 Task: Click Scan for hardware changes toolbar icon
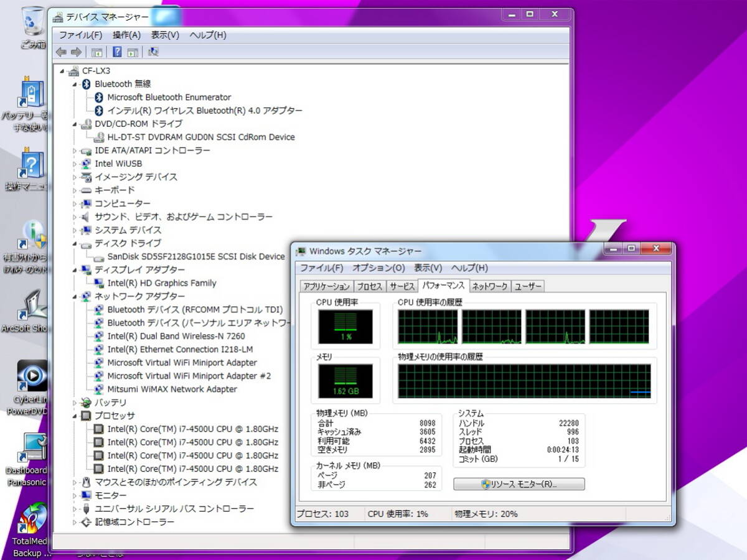pyautogui.click(x=153, y=52)
